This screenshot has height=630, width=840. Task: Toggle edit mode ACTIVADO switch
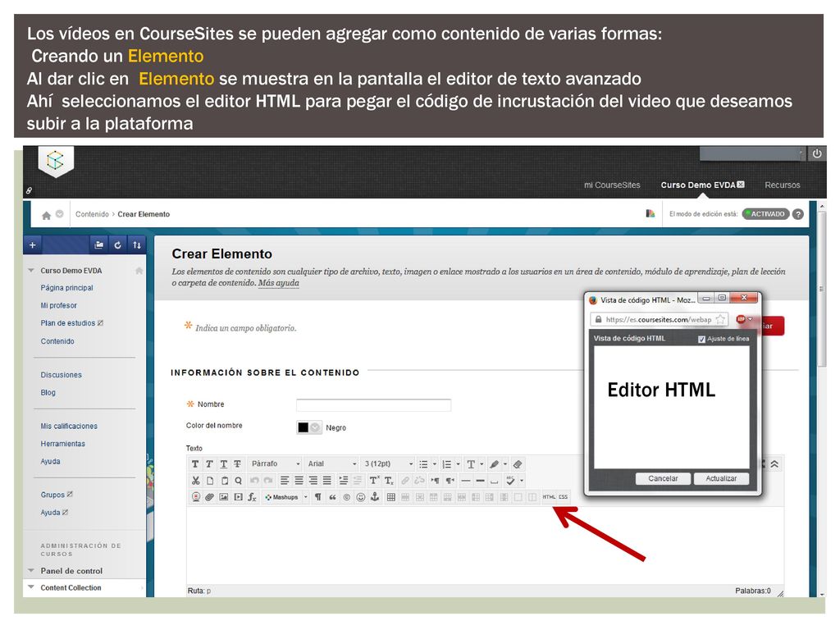(765, 214)
